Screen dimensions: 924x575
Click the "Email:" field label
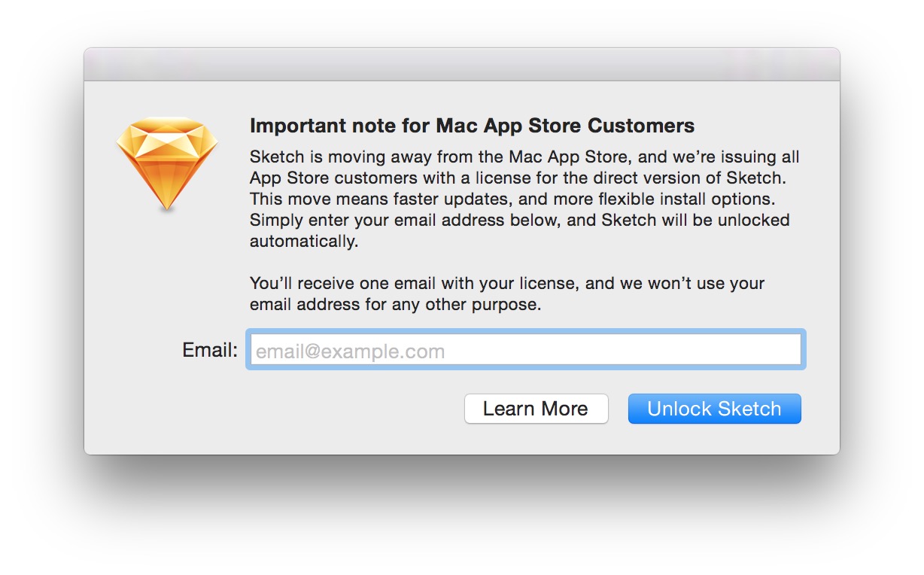click(210, 350)
